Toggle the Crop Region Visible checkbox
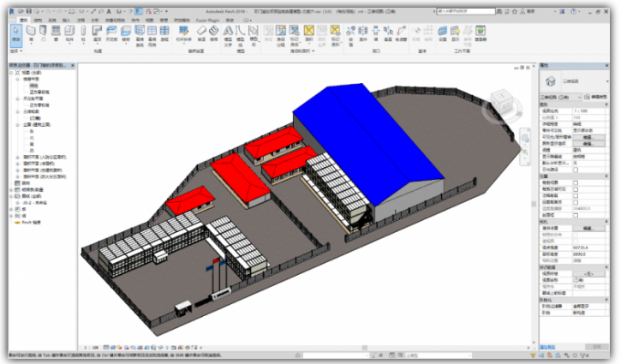 tap(576, 188)
